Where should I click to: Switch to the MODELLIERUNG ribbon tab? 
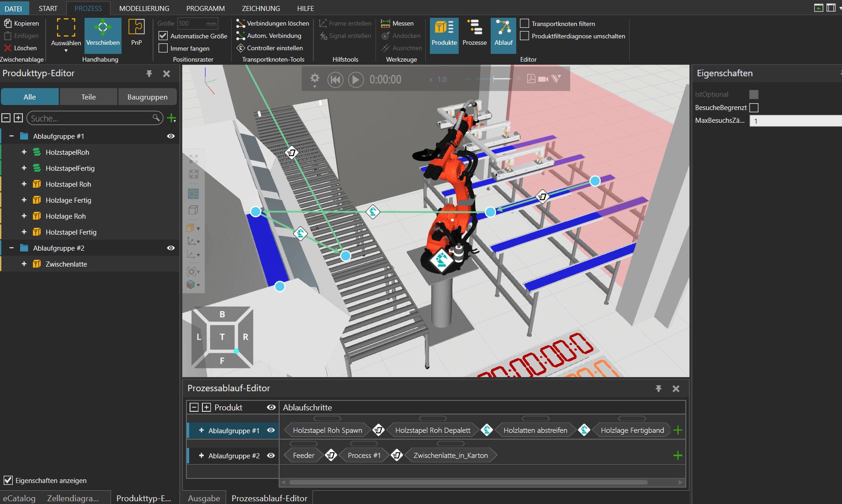click(x=144, y=8)
